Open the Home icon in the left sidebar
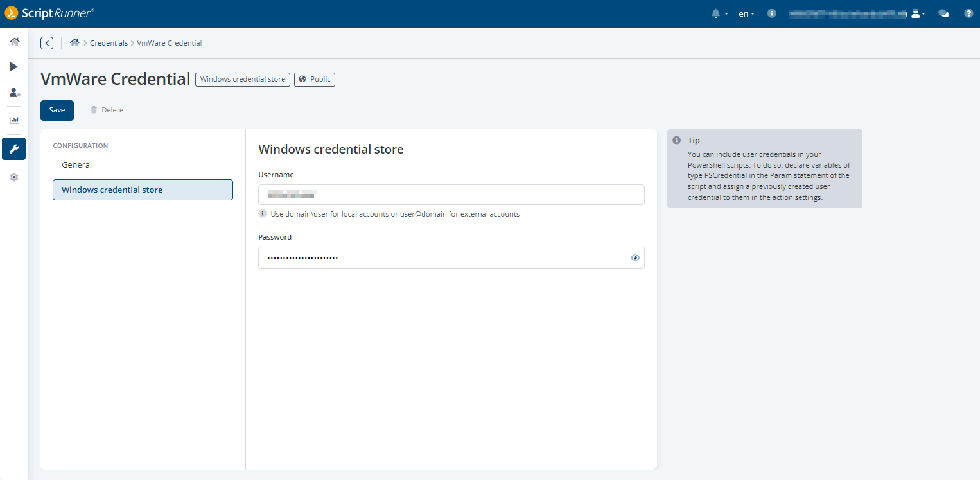The height and width of the screenshot is (480, 980). [x=14, y=42]
